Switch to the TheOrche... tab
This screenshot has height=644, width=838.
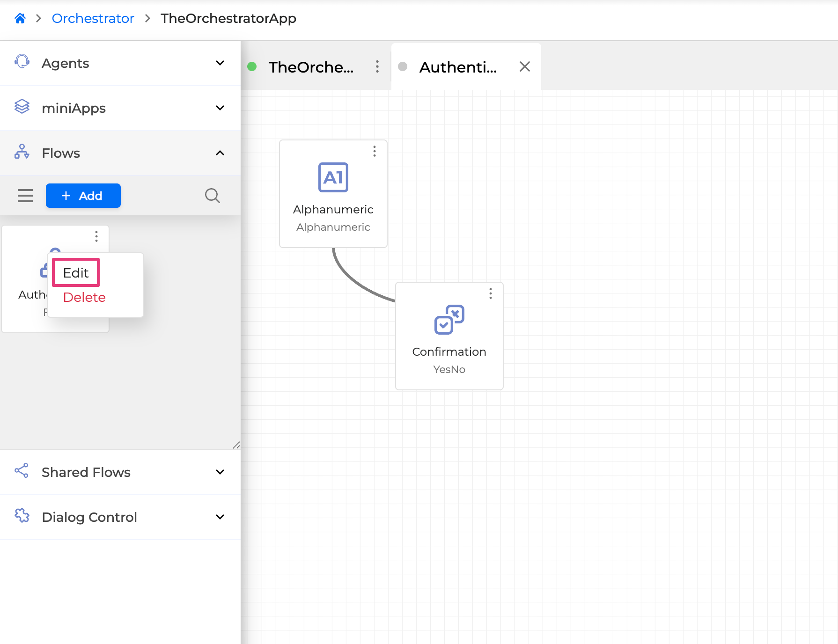click(x=311, y=67)
